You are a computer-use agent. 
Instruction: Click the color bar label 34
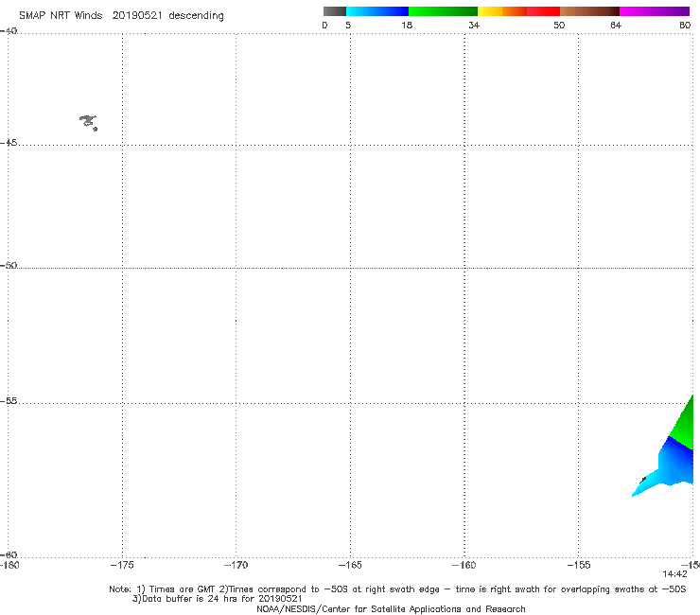[x=474, y=26]
